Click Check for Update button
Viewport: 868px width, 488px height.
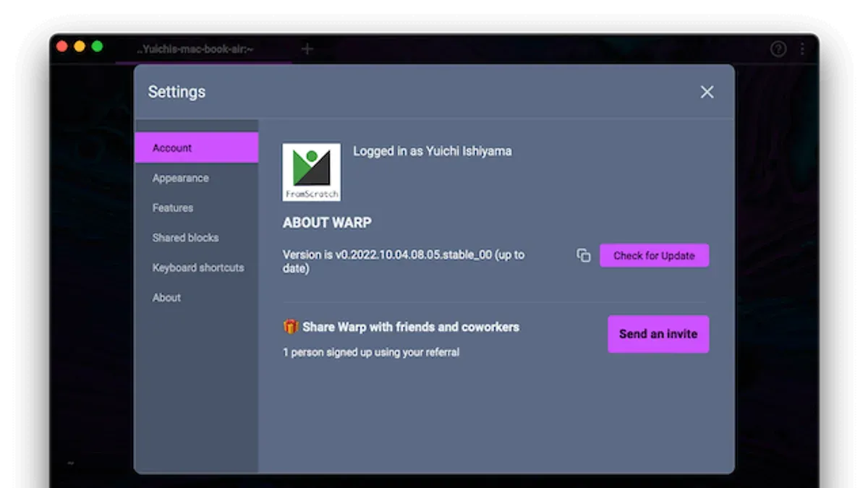(654, 255)
